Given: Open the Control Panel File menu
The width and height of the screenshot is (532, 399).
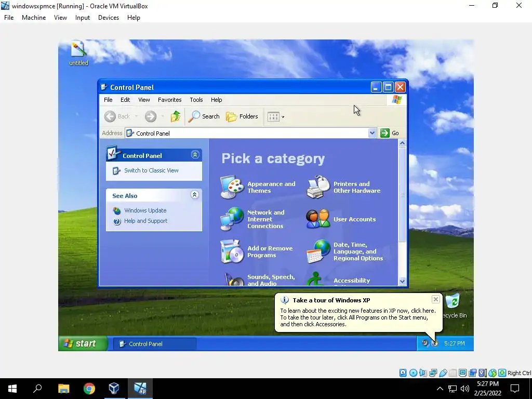Looking at the screenshot, I should click(108, 100).
